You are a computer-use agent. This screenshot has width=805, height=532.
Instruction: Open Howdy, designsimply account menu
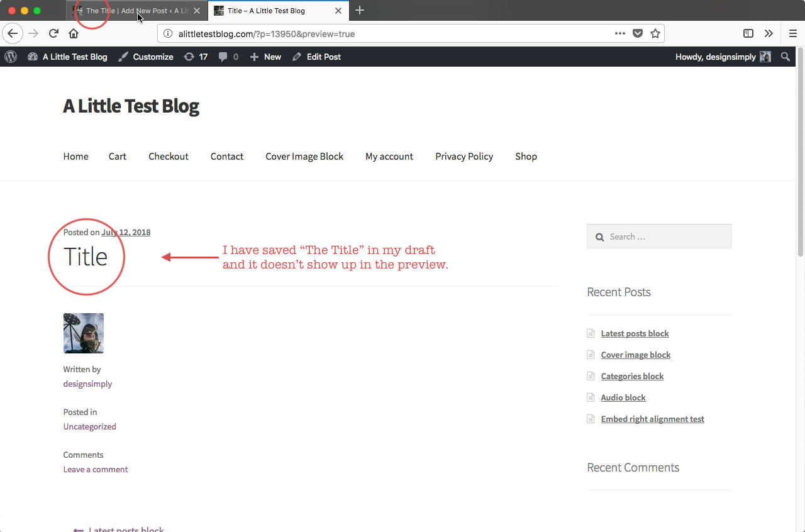point(723,57)
